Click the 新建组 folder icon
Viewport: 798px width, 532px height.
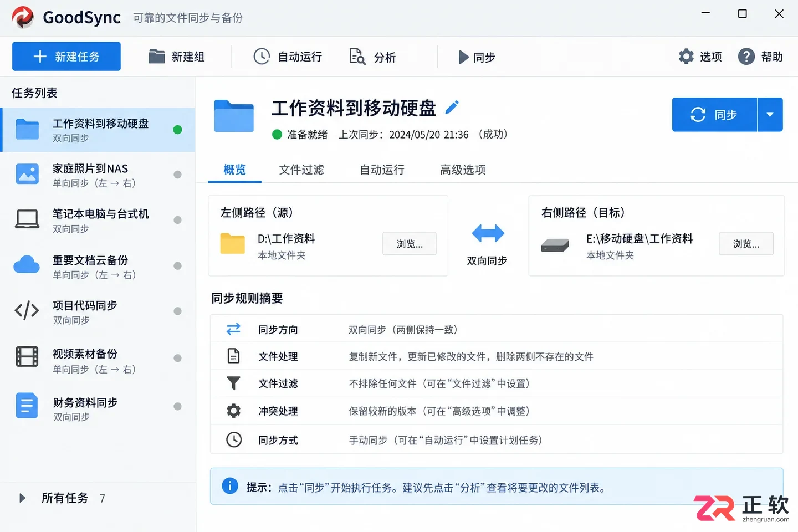[x=157, y=57]
